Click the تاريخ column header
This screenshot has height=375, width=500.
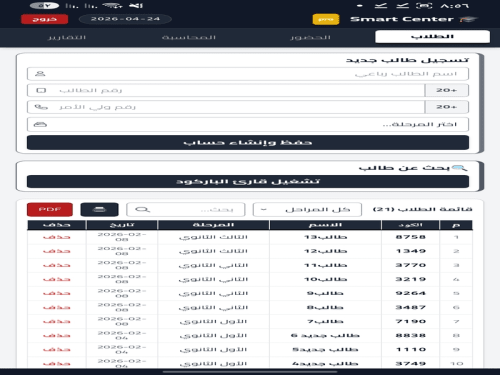(x=122, y=225)
